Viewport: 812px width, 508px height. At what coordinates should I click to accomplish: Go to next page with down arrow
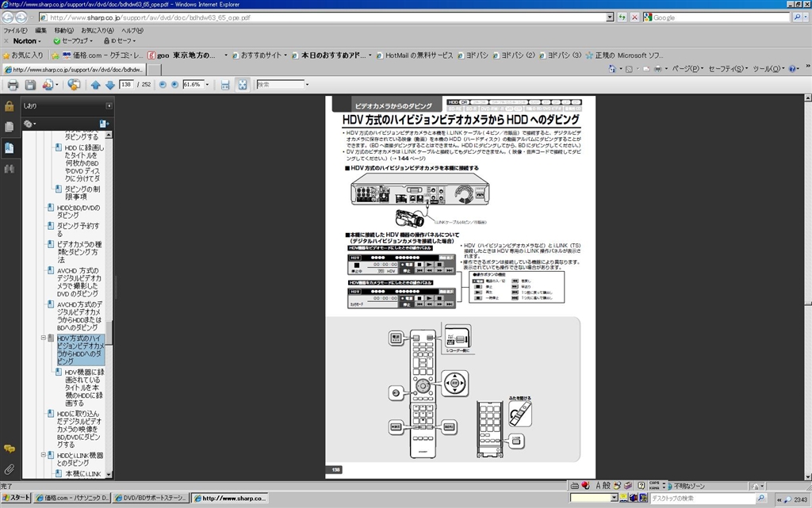click(109, 85)
